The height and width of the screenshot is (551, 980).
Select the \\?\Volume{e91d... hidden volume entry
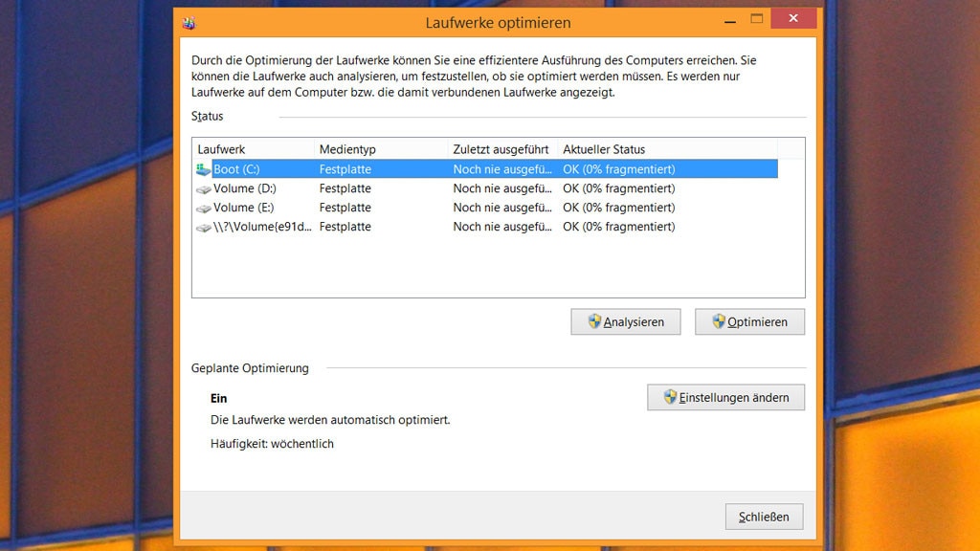[383, 227]
